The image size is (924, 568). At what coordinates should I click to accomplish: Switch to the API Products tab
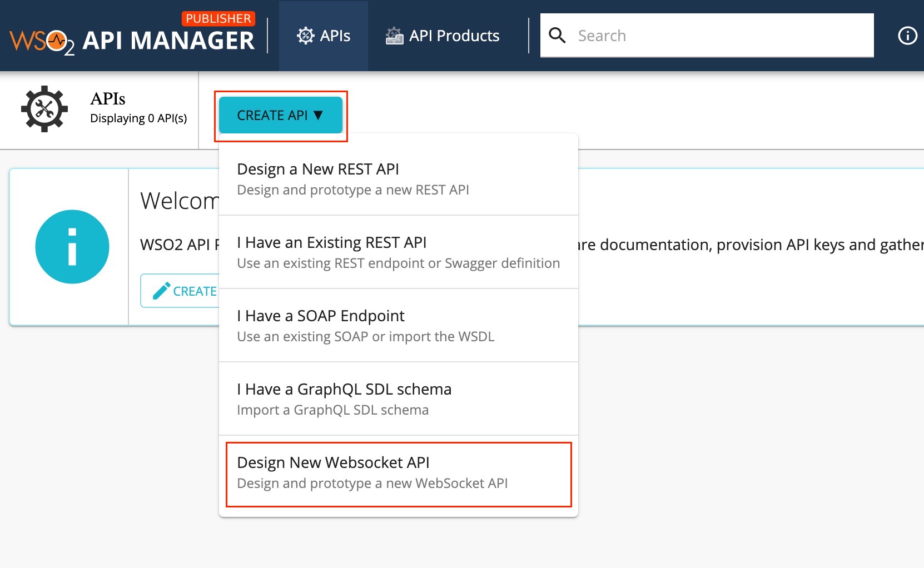click(x=442, y=35)
